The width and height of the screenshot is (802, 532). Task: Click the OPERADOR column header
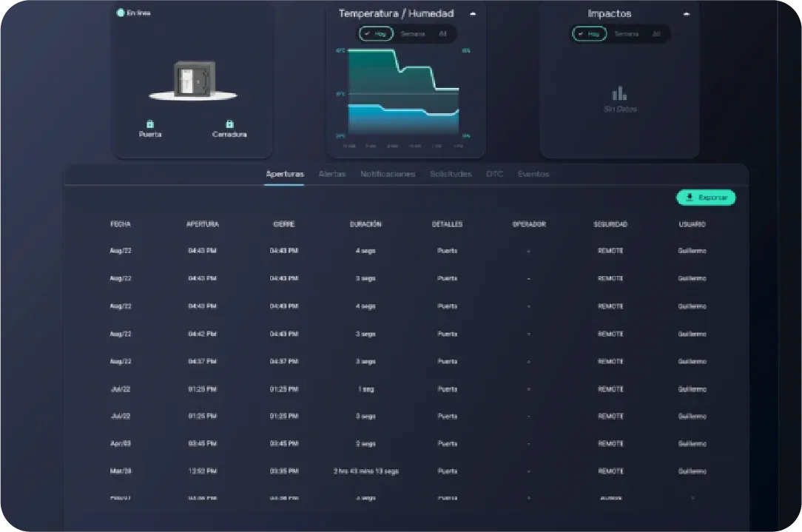tap(529, 224)
